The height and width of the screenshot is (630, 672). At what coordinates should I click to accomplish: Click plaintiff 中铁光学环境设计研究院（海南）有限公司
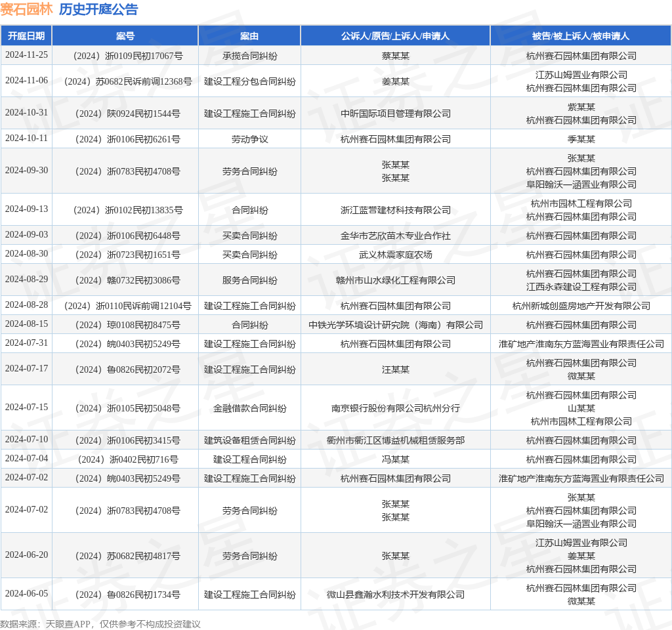(x=396, y=325)
